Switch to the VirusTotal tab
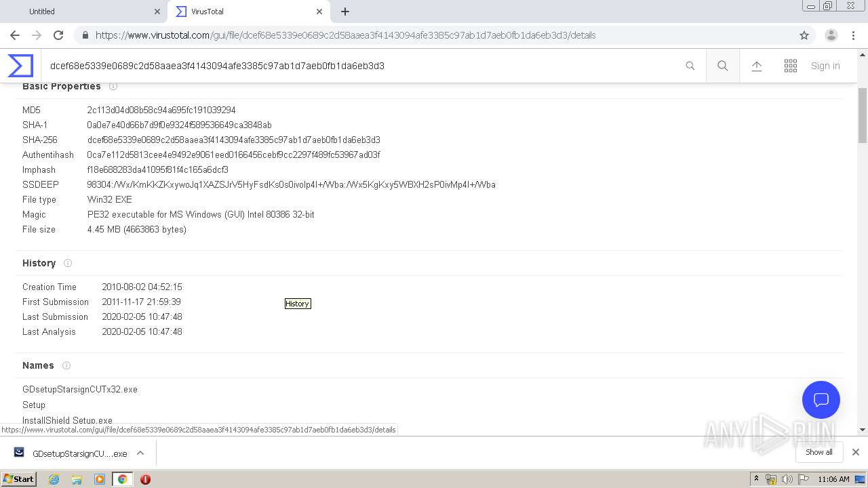The height and width of the screenshot is (488, 868). (250, 12)
